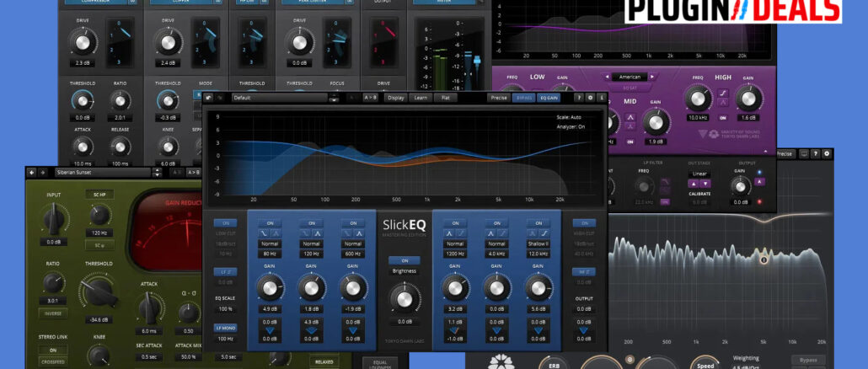Open Siberian Sunset preset dropdown
This screenshot has width=868, height=369.
point(103,172)
